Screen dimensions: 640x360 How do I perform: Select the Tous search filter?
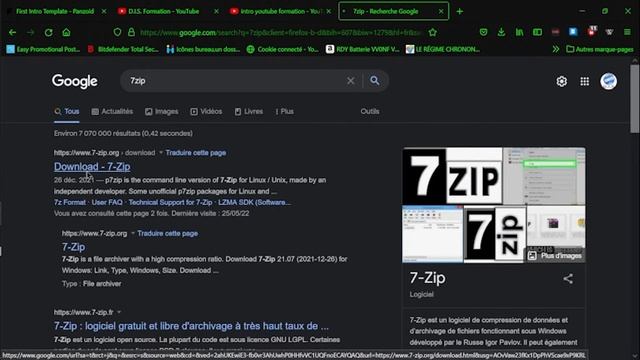pyautogui.click(x=67, y=111)
